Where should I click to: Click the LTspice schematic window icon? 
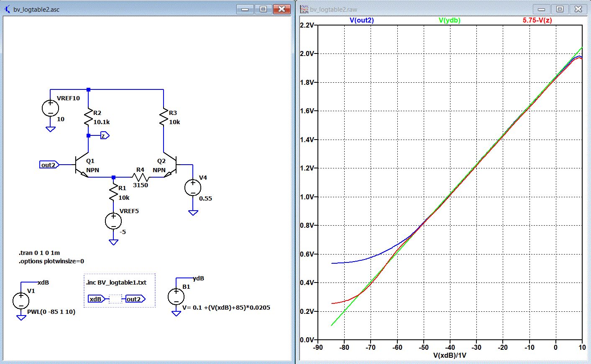click(7, 9)
